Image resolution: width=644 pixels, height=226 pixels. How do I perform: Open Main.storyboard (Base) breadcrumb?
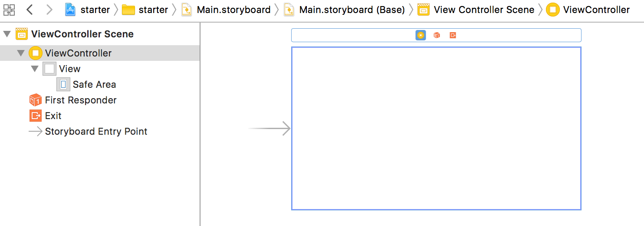pyautogui.click(x=345, y=10)
